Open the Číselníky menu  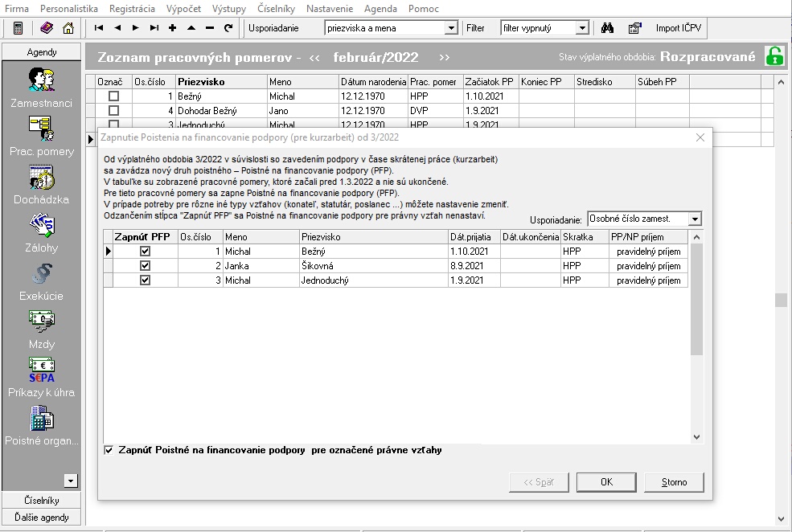pos(276,9)
